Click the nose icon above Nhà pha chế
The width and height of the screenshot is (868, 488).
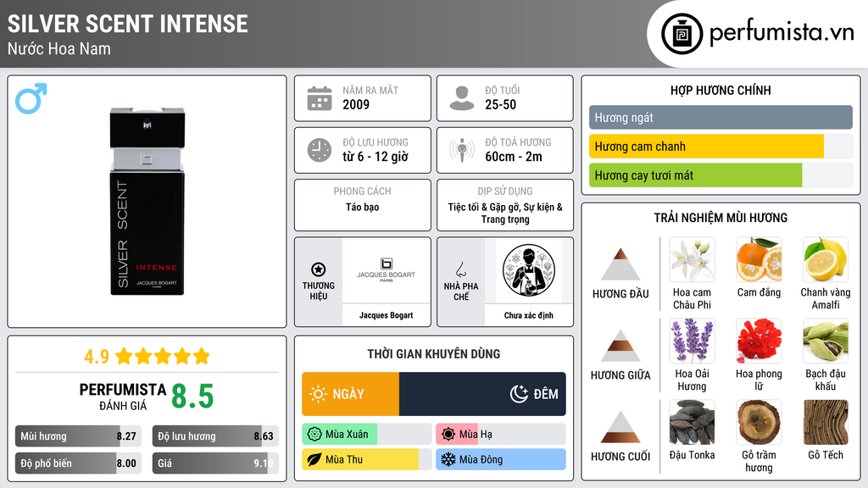click(x=460, y=270)
